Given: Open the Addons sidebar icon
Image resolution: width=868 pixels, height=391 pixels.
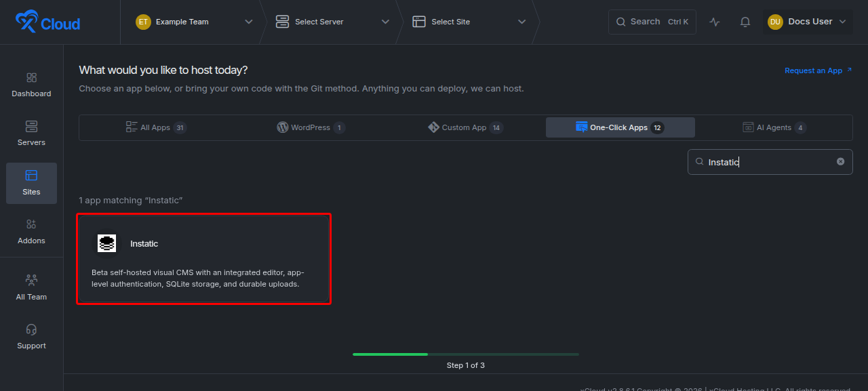Looking at the screenshot, I should tap(31, 224).
